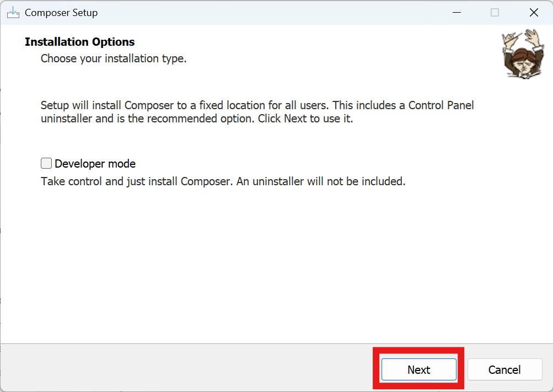Click the greyed-out maximize button
The height and width of the screenshot is (392, 553).
[495, 13]
